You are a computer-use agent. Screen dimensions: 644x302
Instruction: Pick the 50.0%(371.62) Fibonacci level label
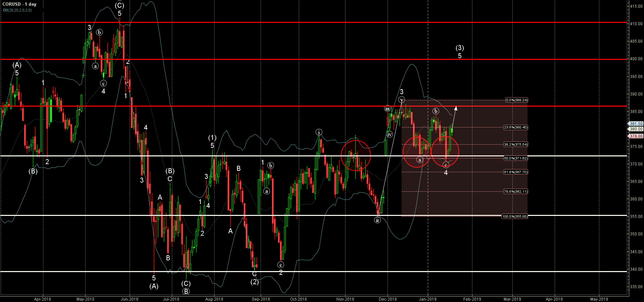515,158
